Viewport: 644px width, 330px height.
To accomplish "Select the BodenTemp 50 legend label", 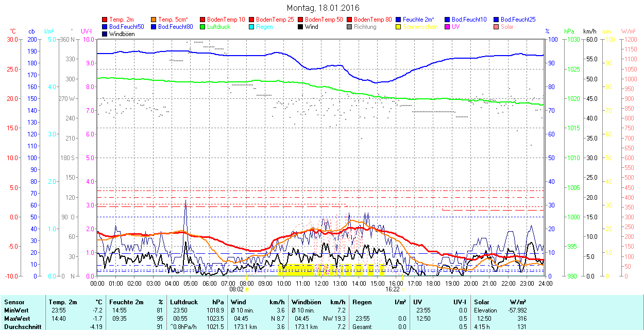I will tap(324, 20).
